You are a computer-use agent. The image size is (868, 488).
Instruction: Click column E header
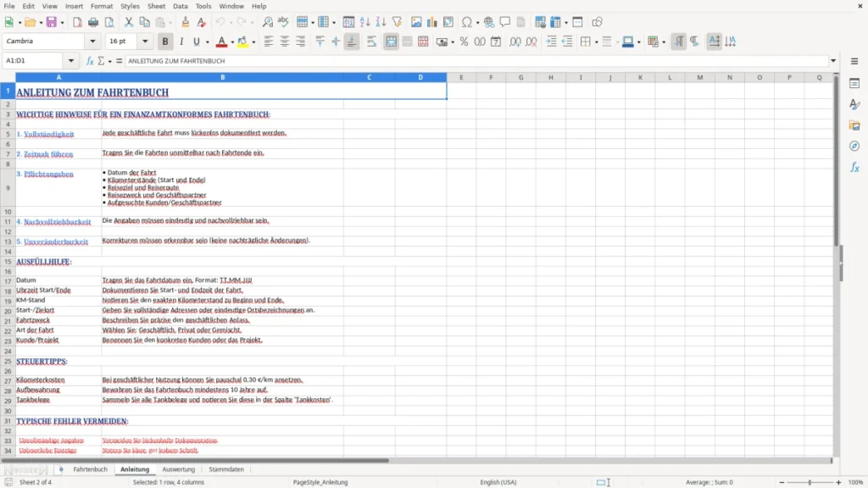tap(461, 77)
